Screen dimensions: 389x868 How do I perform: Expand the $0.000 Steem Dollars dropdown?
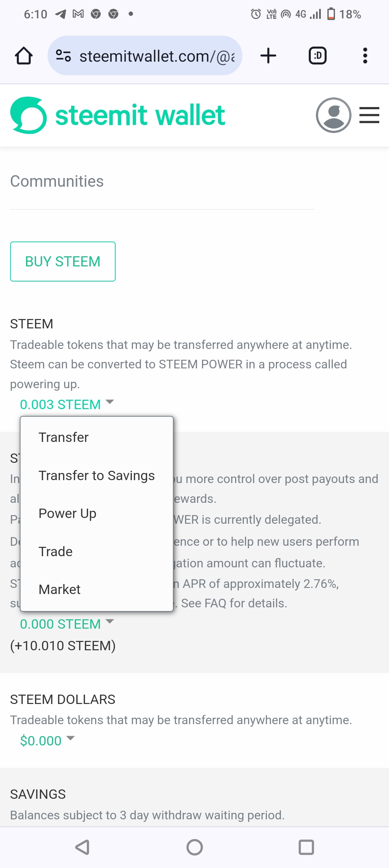coord(47,741)
